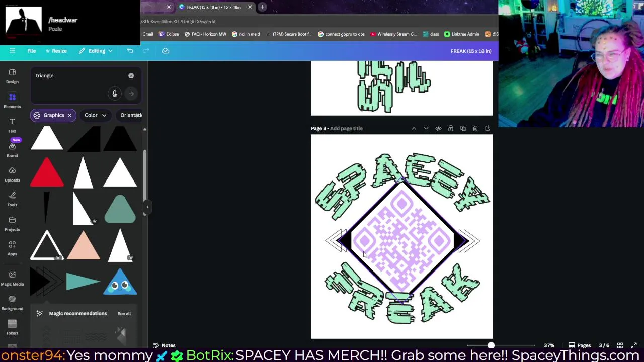Open the Resize menu
The width and height of the screenshot is (644, 362).
click(x=56, y=51)
